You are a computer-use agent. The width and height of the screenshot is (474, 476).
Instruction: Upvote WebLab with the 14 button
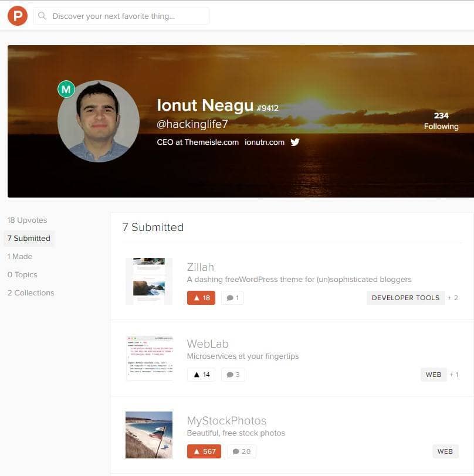(201, 375)
